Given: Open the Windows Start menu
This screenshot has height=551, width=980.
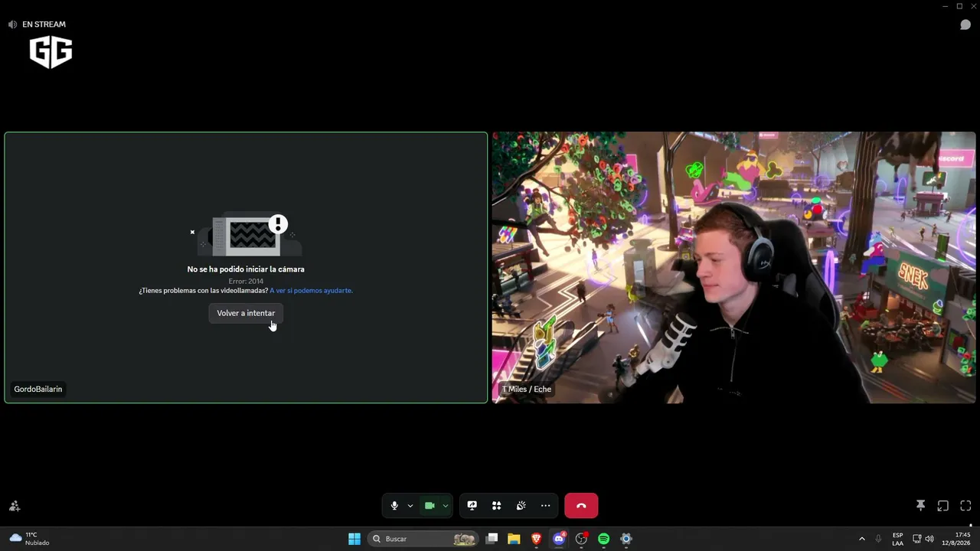Looking at the screenshot, I should click(x=354, y=539).
